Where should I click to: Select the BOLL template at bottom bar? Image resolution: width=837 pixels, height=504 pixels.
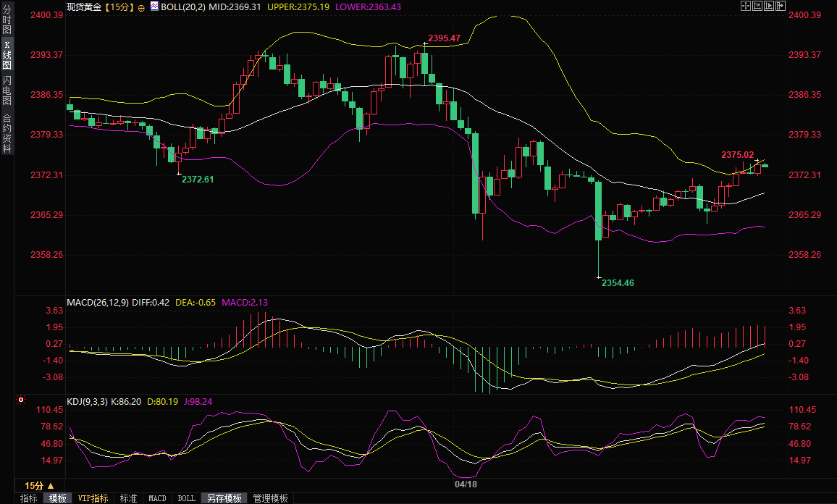(x=186, y=498)
